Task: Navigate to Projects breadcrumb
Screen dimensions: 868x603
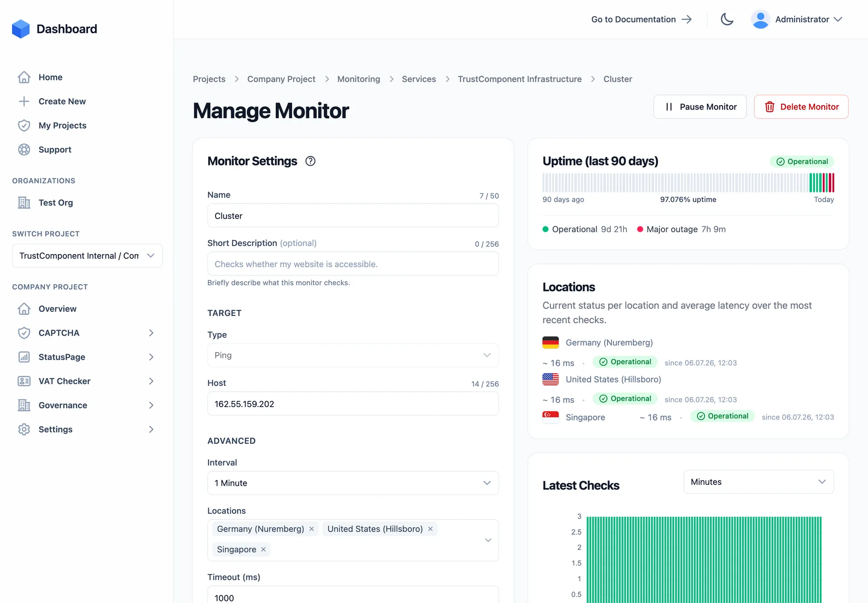Action: [x=209, y=79]
